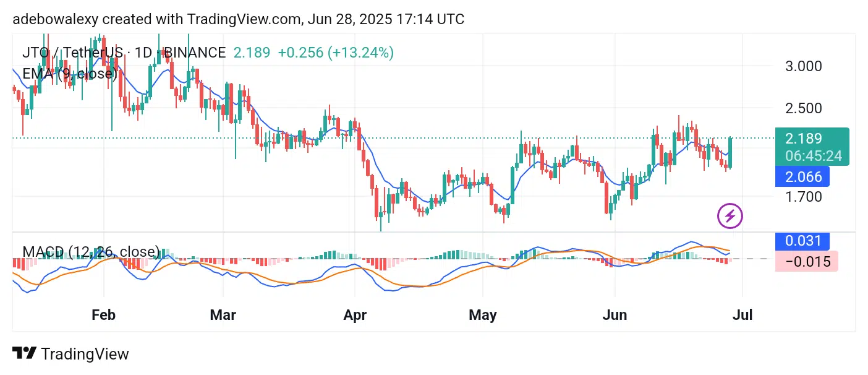Click the JTO / TetherUS symbol title
Viewport: 868px width, 375px height.
tap(72, 53)
